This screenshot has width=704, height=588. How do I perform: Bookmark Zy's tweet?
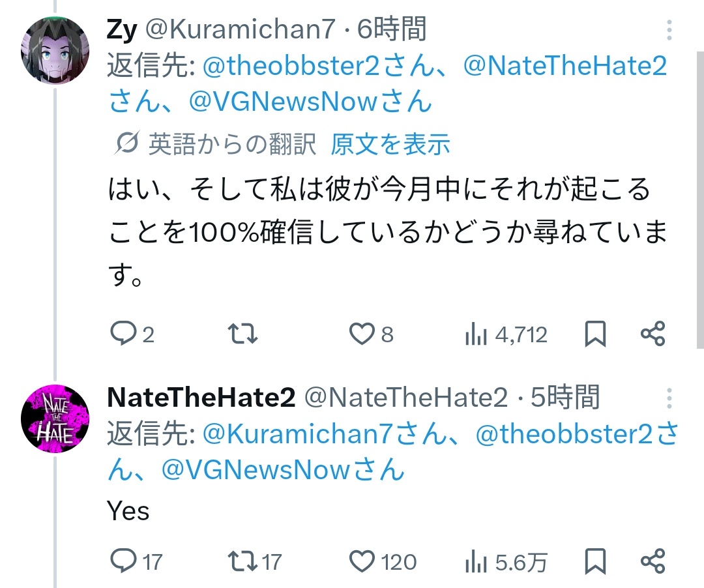595,334
